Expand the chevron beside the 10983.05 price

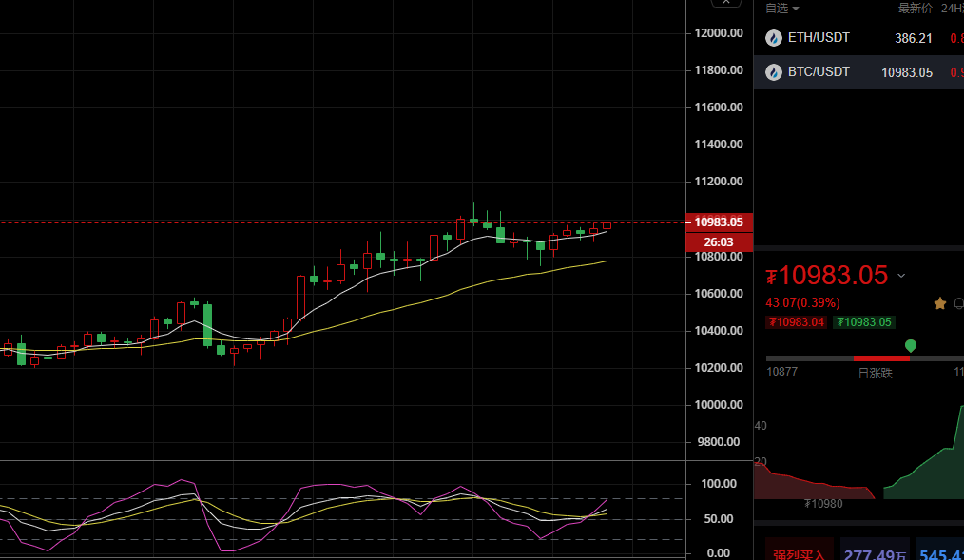[x=901, y=276]
